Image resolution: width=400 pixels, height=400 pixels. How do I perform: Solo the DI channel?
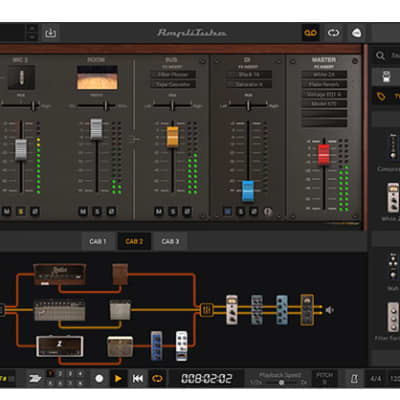point(241,211)
